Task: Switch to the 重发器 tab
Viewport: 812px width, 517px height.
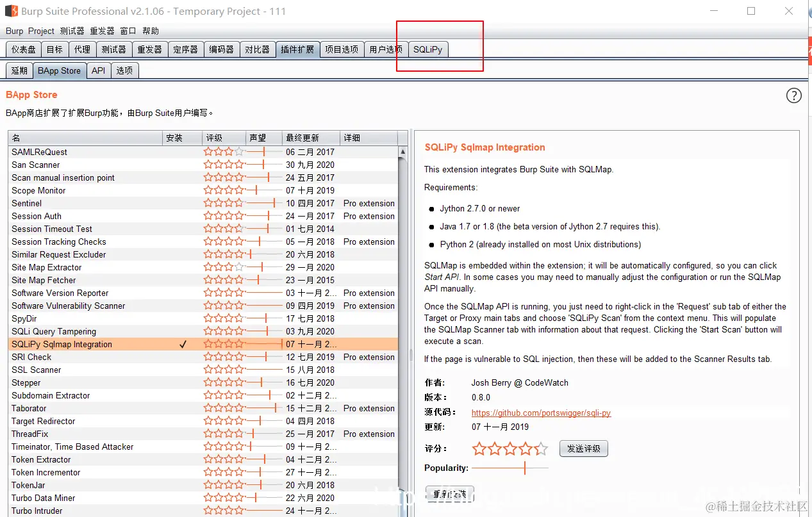Action: click(149, 49)
